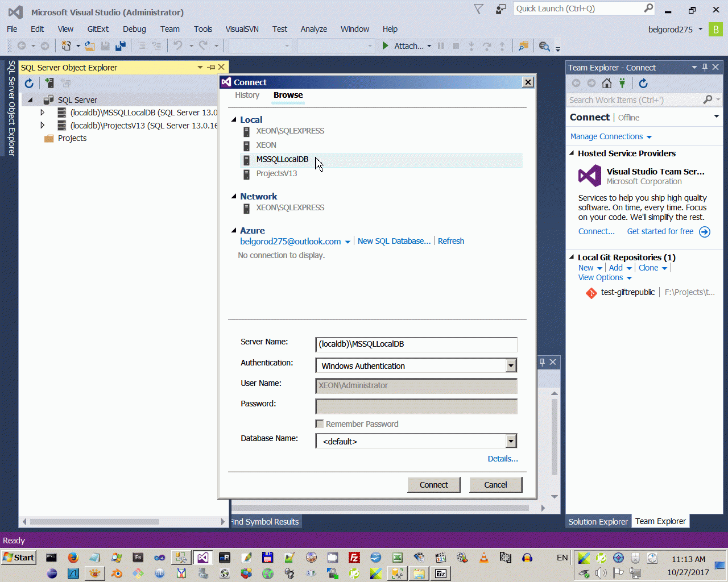728x582 pixels.
Task: Expand the (localdb)\MSSQLLocalDB tree node
Action: point(42,113)
